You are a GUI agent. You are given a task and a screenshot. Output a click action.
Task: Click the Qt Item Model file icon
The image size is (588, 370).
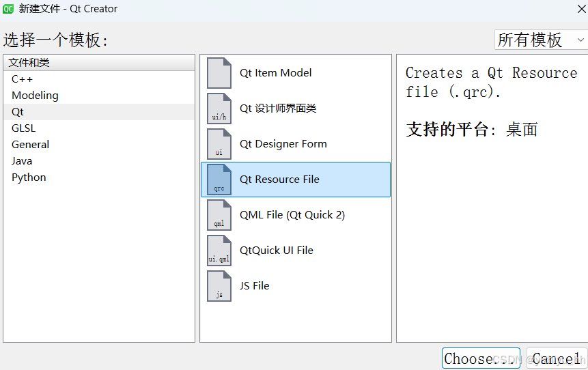point(219,73)
